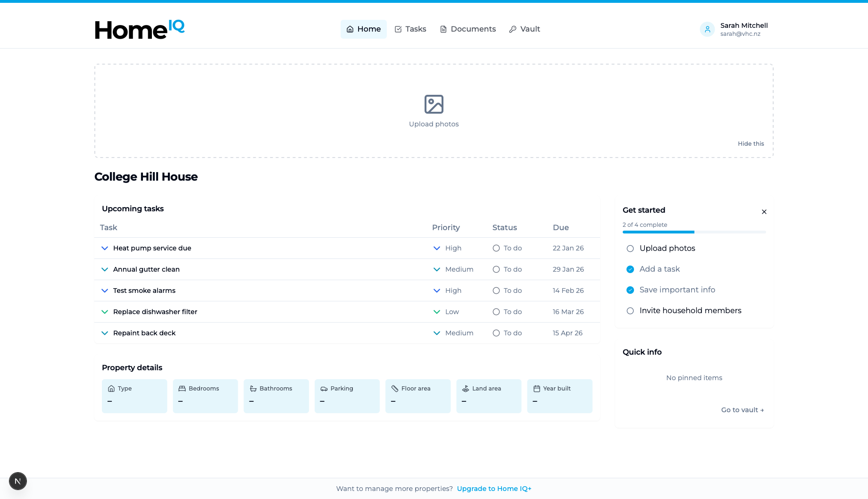Viewport: 868px width, 499px height.
Task: Click the Bedrooms bed icon
Action: tap(182, 389)
